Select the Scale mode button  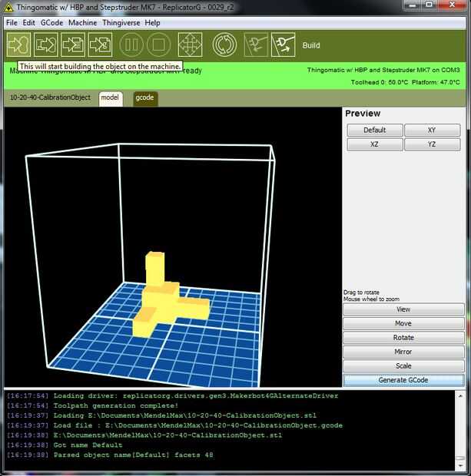tap(403, 365)
